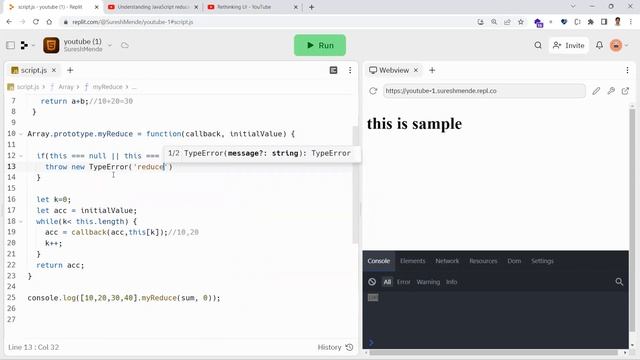The width and height of the screenshot is (640, 360).
Task: Zoom using the browser magnifier icon
Action: 494,22
